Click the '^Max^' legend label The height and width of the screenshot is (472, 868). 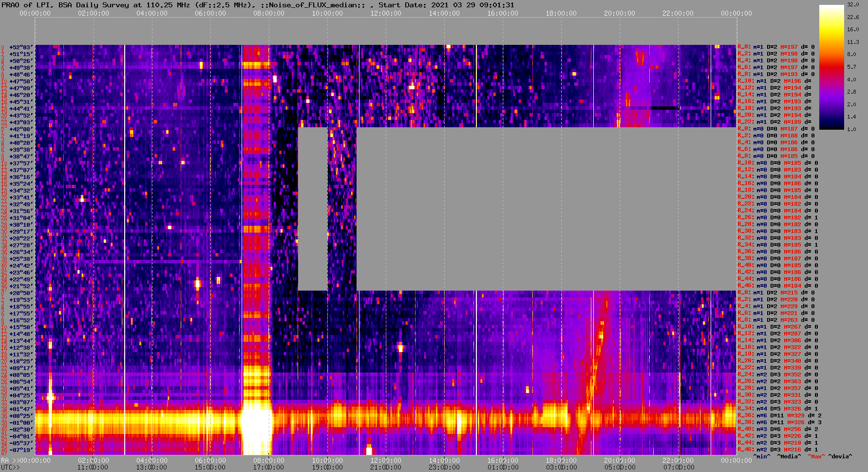(x=815, y=456)
